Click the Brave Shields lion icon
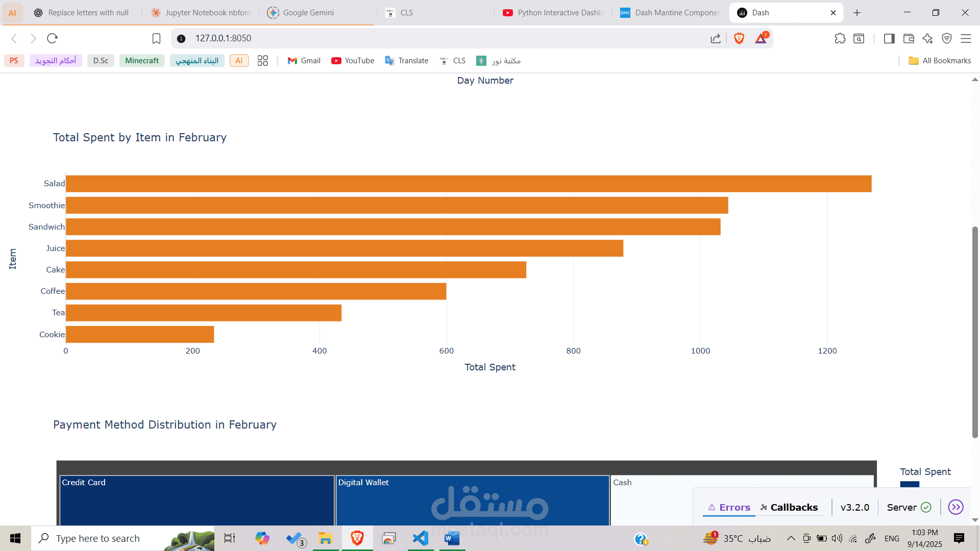Viewport: 980px width, 551px height. [x=739, y=38]
